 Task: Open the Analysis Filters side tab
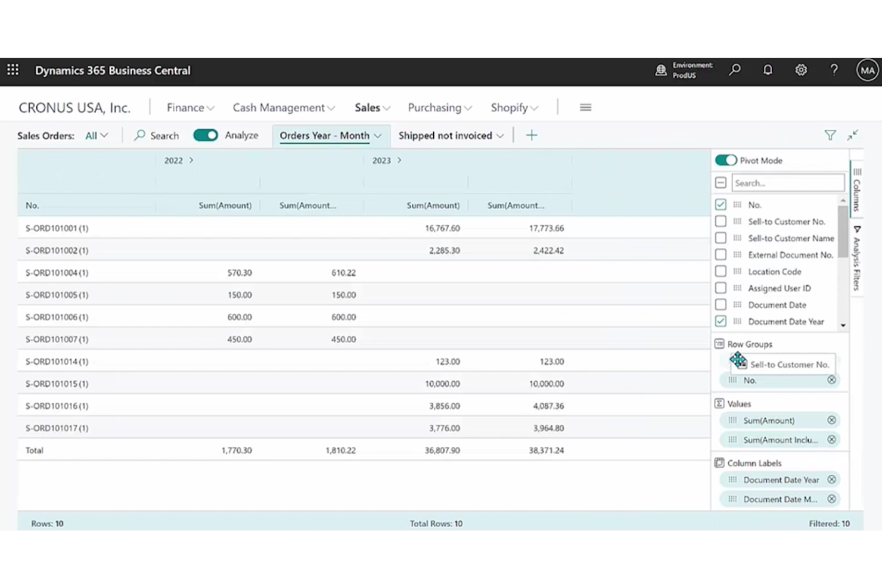point(856,258)
